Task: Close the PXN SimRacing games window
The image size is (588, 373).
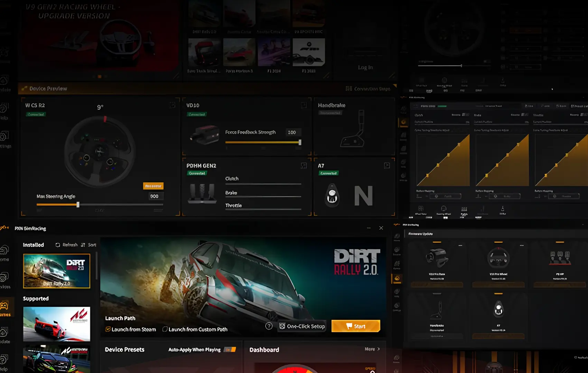Action: [x=381, y=228]
